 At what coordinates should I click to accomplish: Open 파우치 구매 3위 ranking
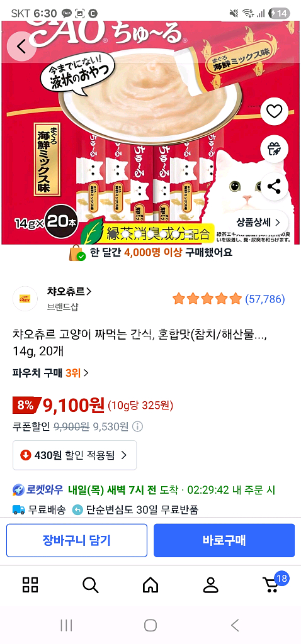(x=50, y=373)
